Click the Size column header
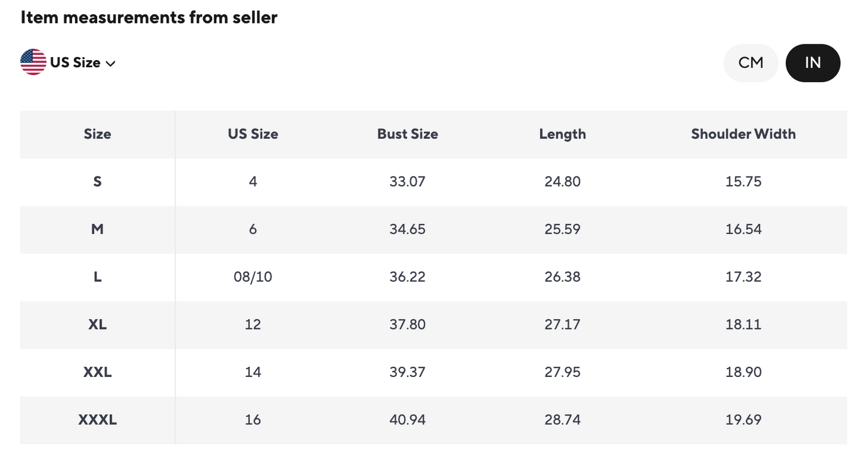868x449 pixels. [97, 134]
